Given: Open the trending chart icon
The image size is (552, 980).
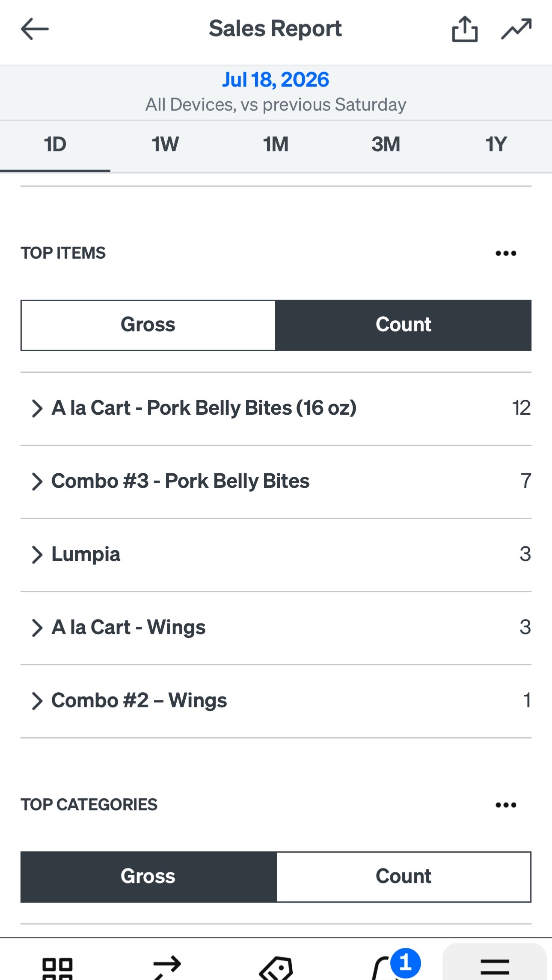Looking at the screenshot, I should click(x=516, y=29).
